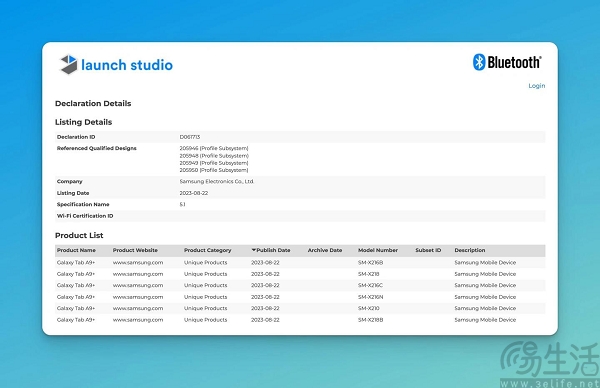This screenshot has width=600, height=388.
Task: Open www.samsung.com in SM-X218 row
Action: (x=138, y=274)
